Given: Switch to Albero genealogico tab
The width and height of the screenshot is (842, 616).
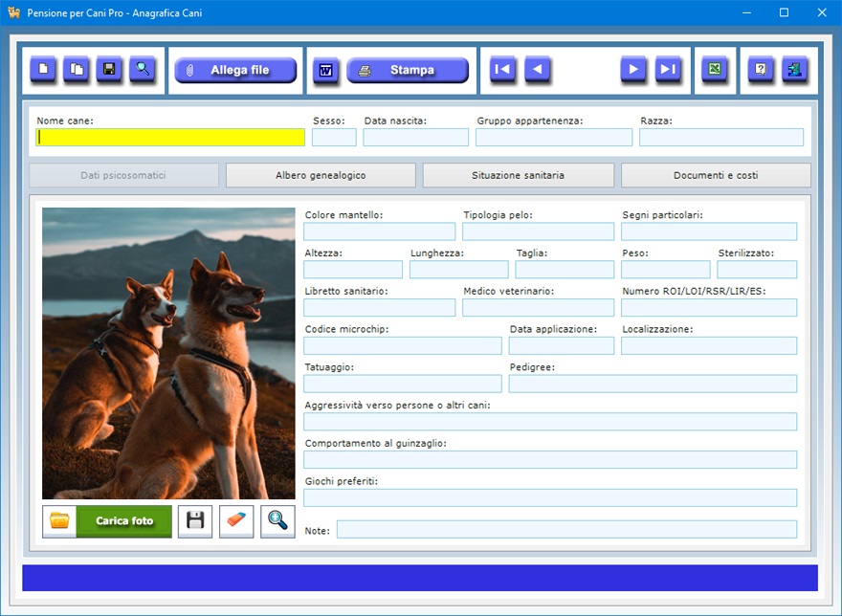Looking at the screenshot, I should pos(321,176).
